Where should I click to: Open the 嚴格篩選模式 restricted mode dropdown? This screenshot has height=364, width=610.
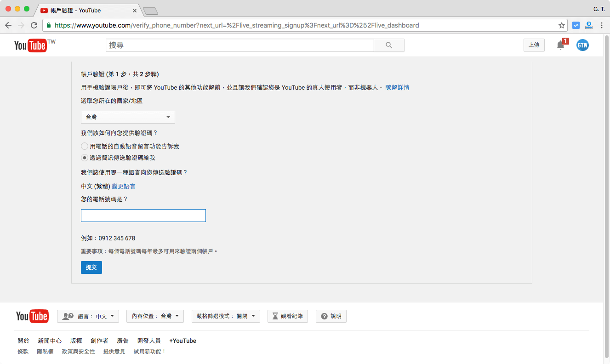click(225, 316)
